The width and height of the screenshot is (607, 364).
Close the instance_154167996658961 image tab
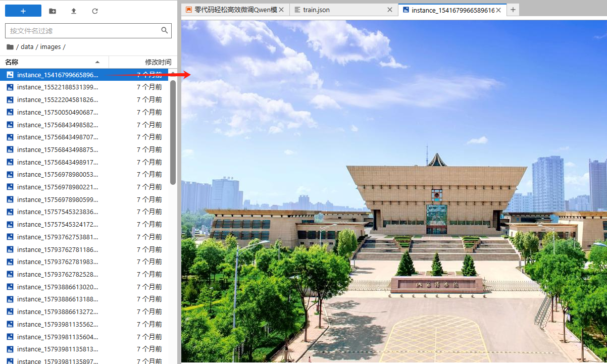pos(499,10)
